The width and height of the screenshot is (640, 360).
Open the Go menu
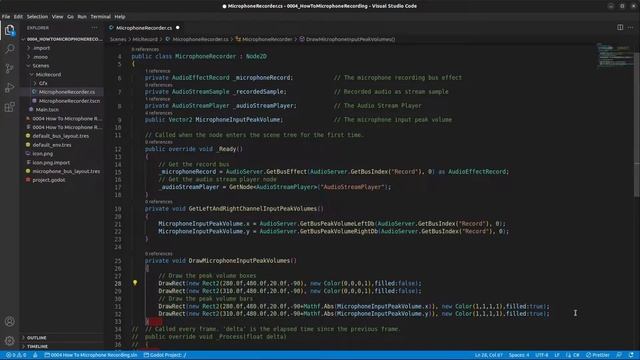point(71,17)
